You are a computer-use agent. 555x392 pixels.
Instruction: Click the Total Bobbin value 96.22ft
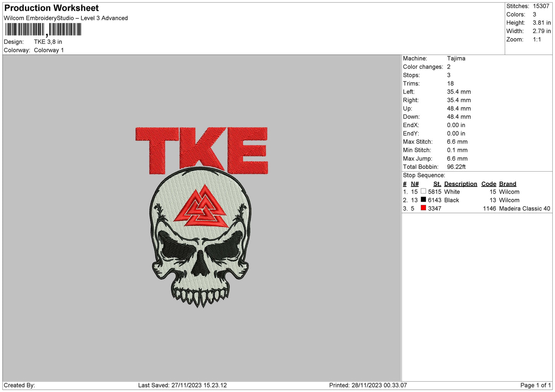[456, 167]
